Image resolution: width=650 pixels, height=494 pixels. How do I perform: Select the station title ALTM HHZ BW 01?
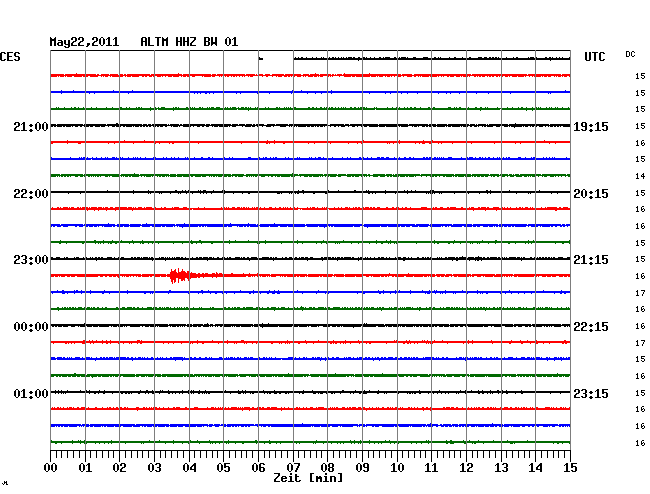point(189,42)
